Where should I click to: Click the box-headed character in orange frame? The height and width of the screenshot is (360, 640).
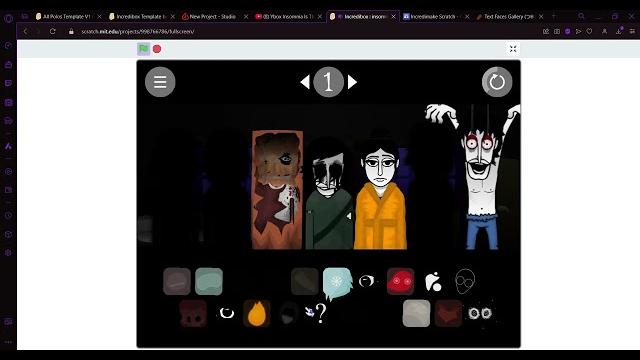click(277, 190)
